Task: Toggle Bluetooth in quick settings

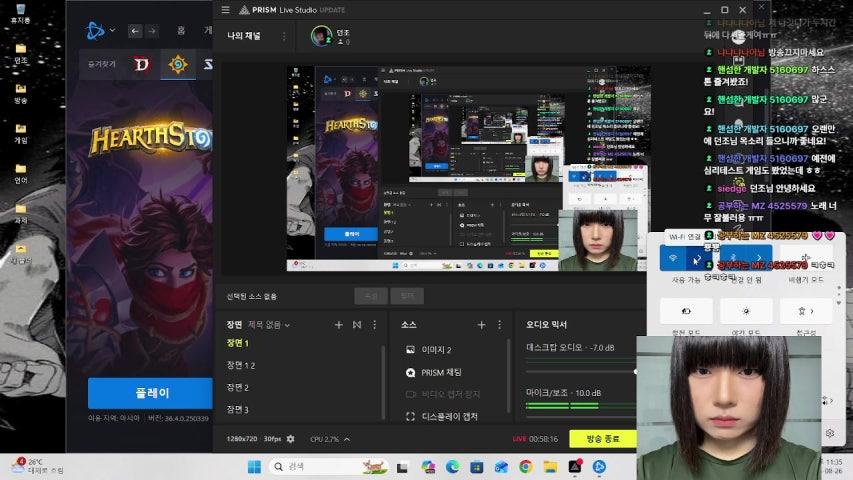Action: (x=733, y=257)
